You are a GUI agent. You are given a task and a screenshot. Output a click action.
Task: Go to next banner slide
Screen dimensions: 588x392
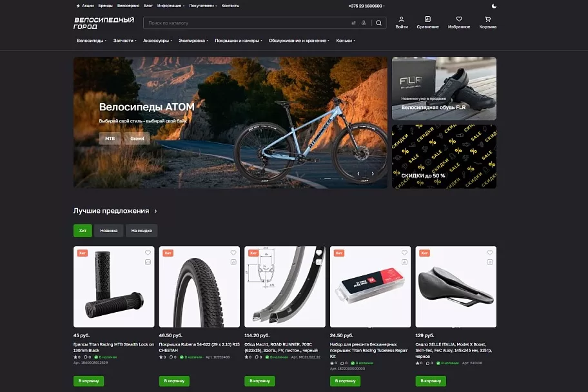click(x=373, y=173)
